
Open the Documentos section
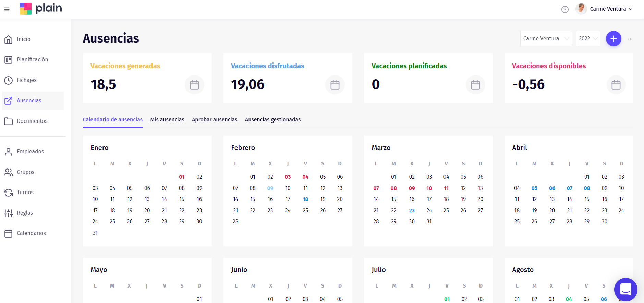click(x=33, y=121)
